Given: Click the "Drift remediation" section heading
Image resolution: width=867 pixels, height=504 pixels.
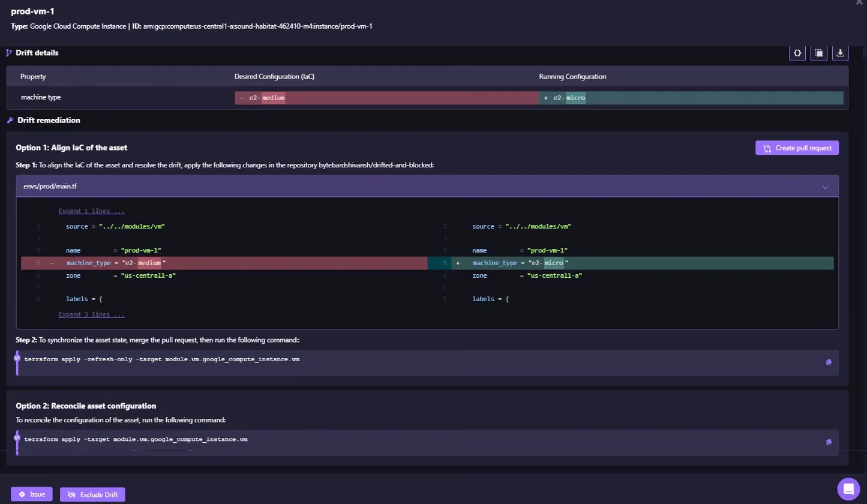Looking at the screenshot, I should 49,120.
